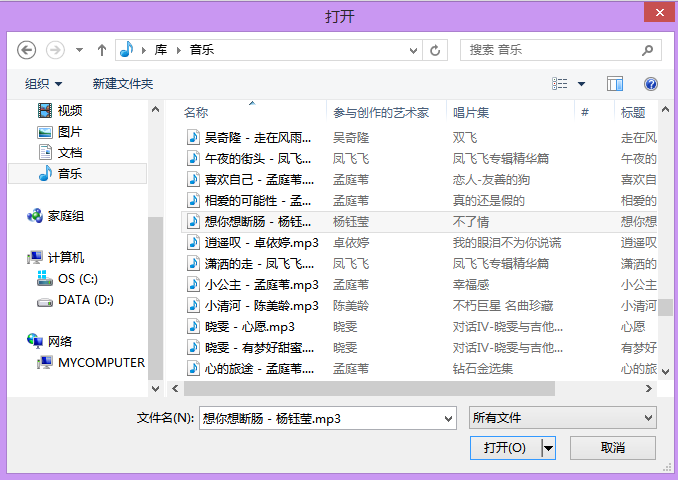Click album text 不朽巨星 名曲珍藏
This screenshot has height=480, width=678.
click(503, 306)
